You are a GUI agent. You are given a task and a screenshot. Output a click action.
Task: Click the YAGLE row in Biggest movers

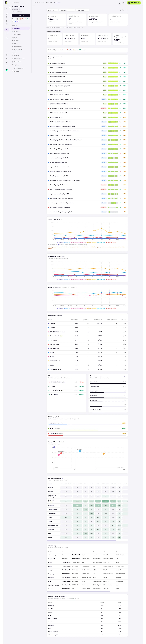(x=66, y=386)
